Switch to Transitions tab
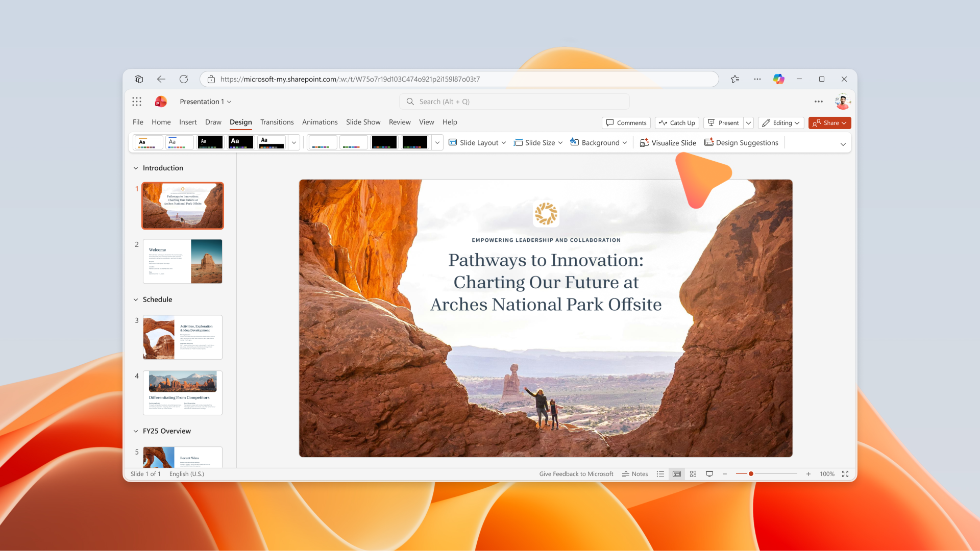The height and width of the screenshot is (551, 980). [x=277, y=122]
